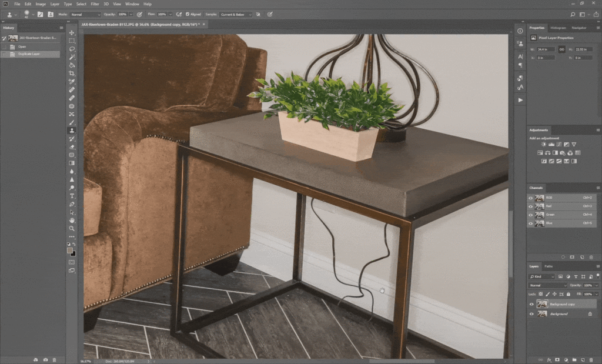Select the Zoom tool
This screenshot has width=602, height=364.
coord(72,228)
